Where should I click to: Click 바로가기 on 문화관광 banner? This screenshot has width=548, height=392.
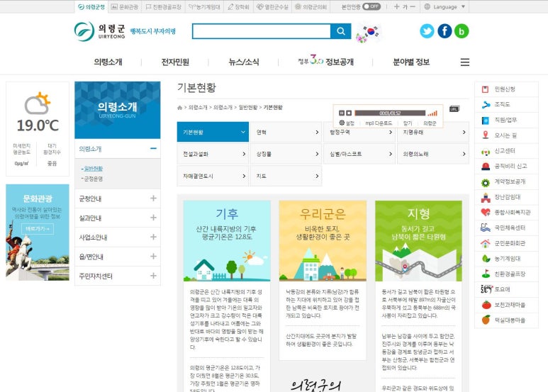[x=38, y=229]
